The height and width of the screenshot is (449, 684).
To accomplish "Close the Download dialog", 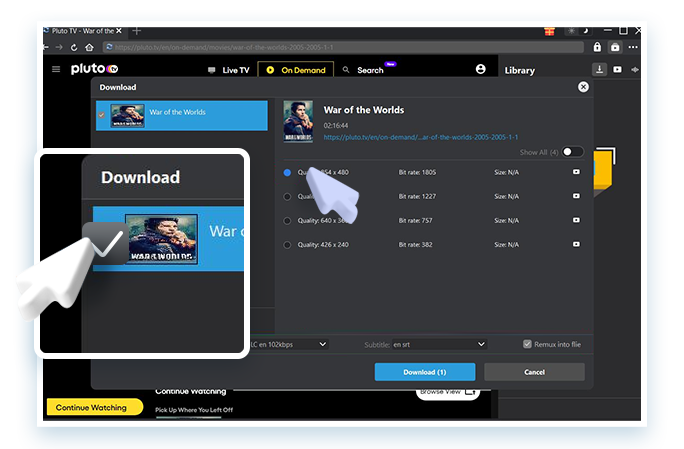I will coord(583,87).
